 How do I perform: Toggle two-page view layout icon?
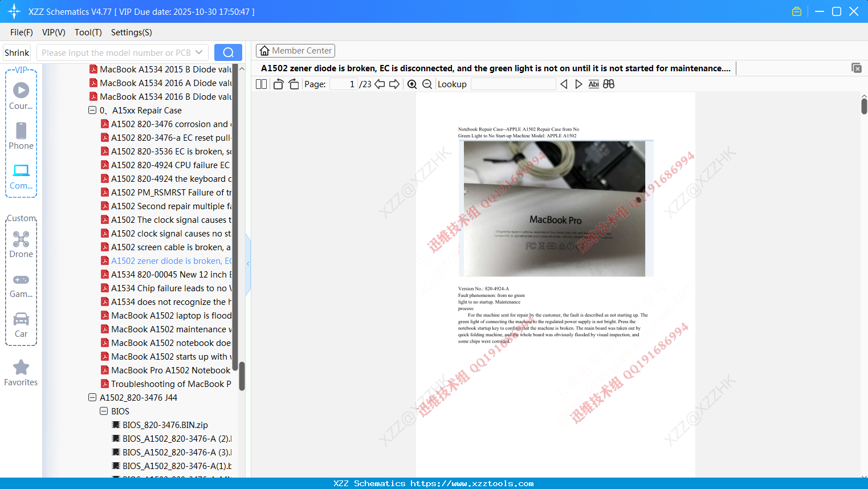pyautogui.click(x=262, y=84)
